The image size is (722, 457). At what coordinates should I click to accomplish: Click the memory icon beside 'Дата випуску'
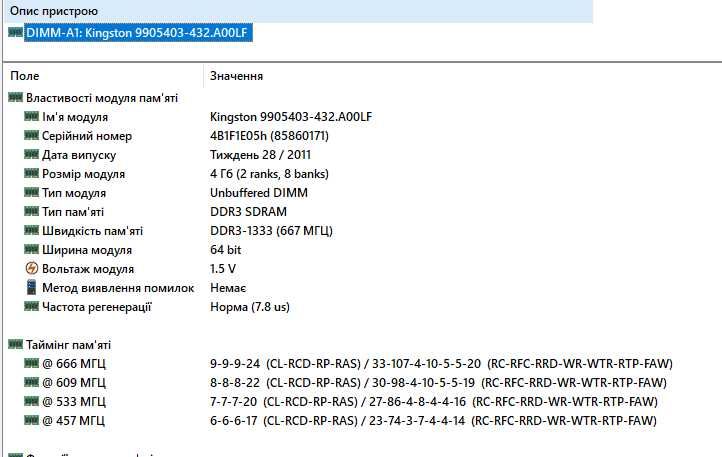pos(31,154)
